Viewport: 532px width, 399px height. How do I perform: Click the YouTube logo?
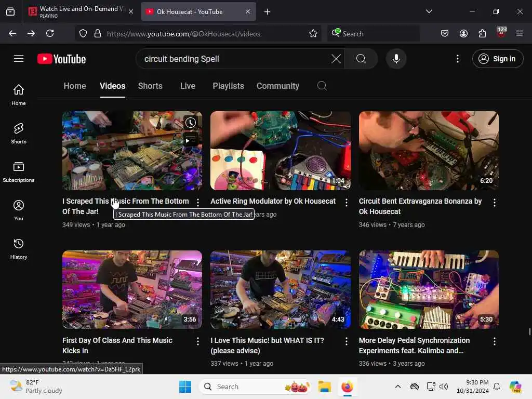coord(61,59)
